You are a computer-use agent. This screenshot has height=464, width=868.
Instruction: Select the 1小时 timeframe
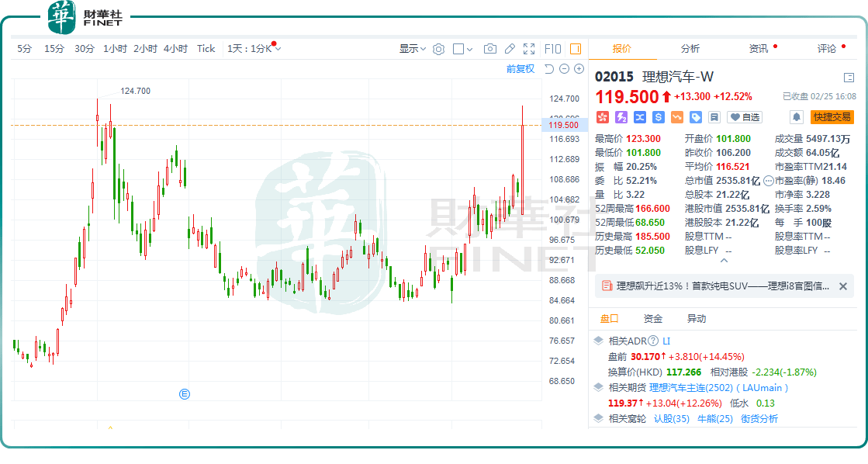click(115, 49)
